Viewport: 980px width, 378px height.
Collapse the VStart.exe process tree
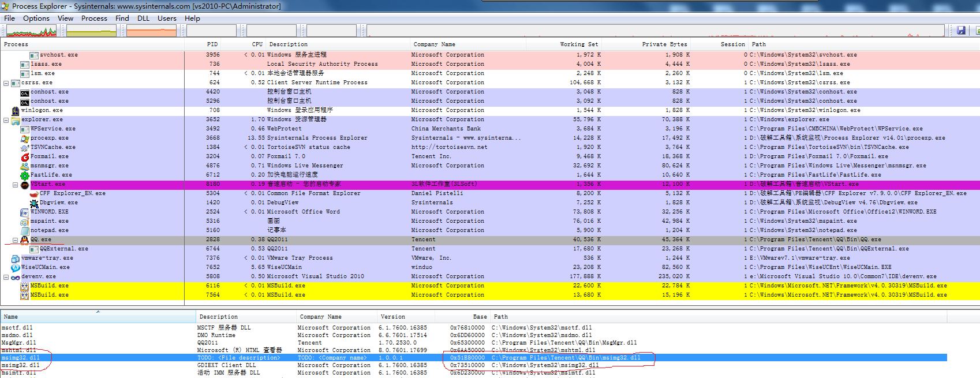[x=15, y=185]
